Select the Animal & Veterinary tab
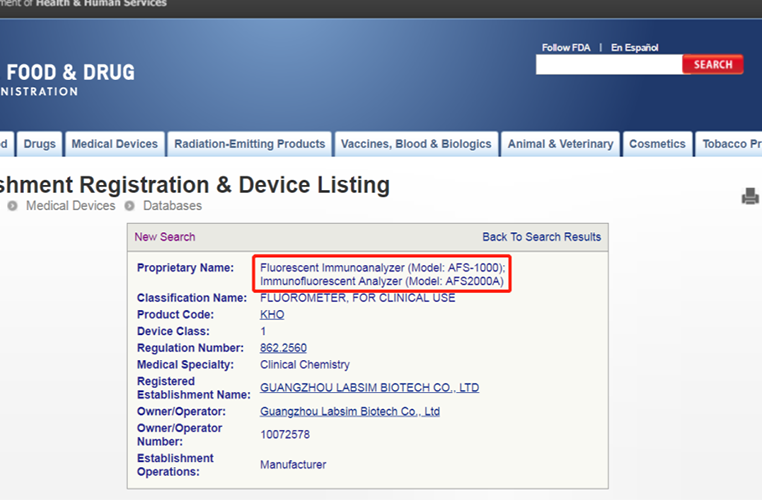Screen dimensions: 762x500 pos(560,144)
